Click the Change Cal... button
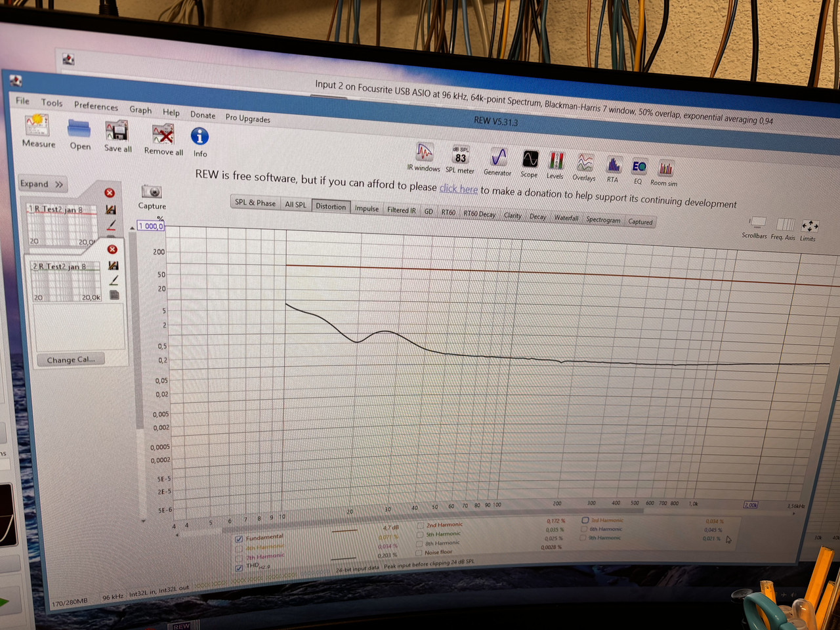Viewport: 840px width, 630px height. [72, 360]
